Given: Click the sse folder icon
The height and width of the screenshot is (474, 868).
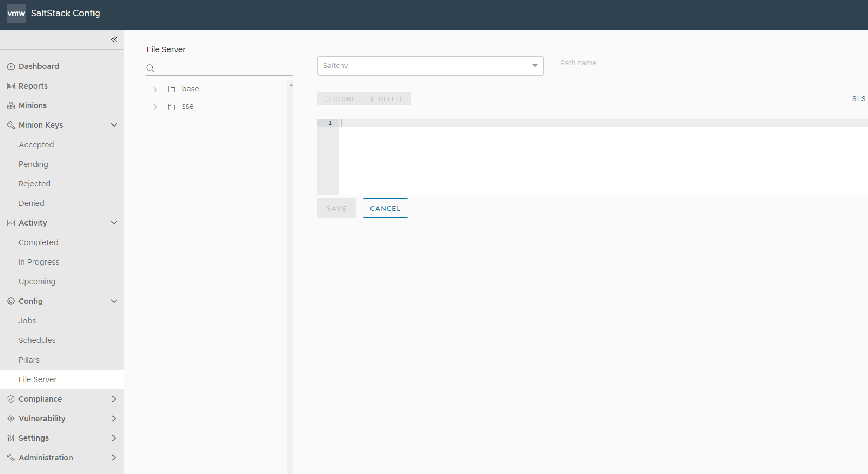Looking at the screenshot, I should [x=172, y=107].
